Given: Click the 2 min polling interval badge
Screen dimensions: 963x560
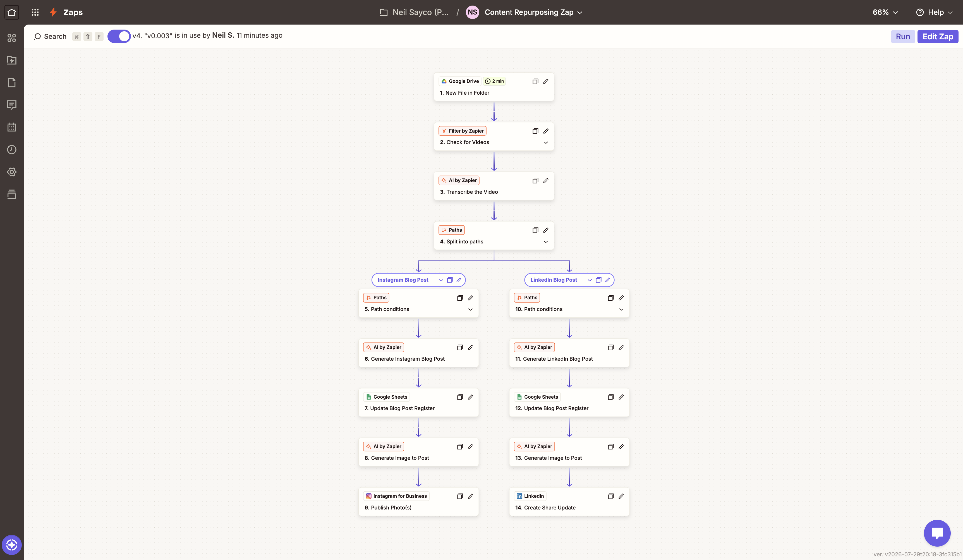Looking at the screenshot, I should click(x=494, y=81).
